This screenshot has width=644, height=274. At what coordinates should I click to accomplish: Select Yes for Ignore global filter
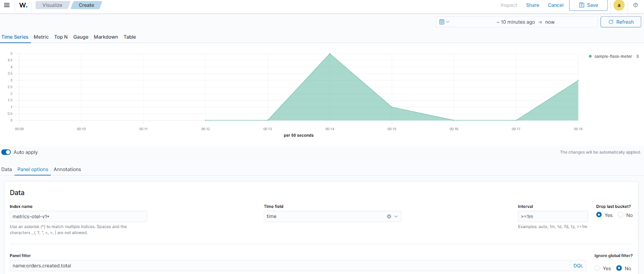pyautogui.click(x=597, y=268)
